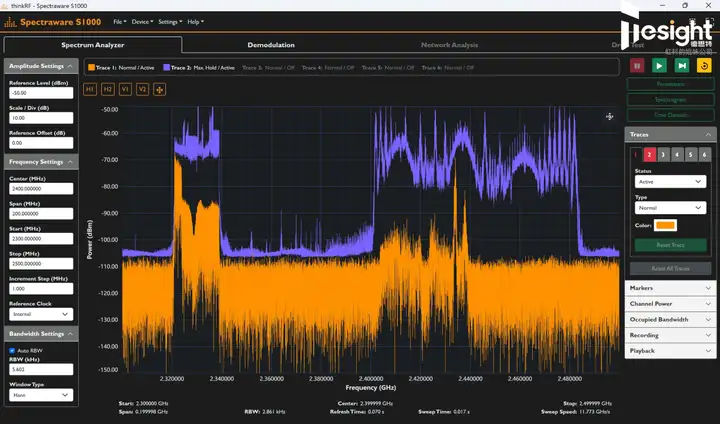Toggle the H2 horizontal marker
Screen dimensions: 720x424
click(x=108, y=89)
